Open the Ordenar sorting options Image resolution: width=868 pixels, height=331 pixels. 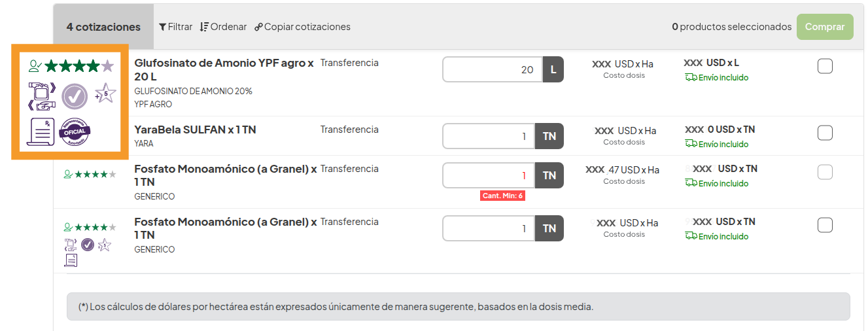click(x=223, y=27)
